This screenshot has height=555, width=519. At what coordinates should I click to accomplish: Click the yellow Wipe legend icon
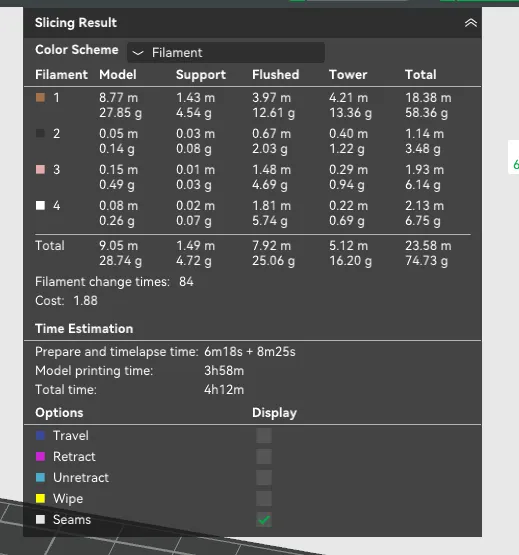[x=40, y=498]
